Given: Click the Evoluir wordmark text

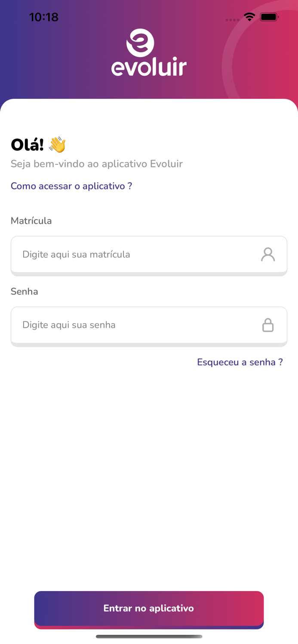Looking at the screenshot, I should click(149, 68).
